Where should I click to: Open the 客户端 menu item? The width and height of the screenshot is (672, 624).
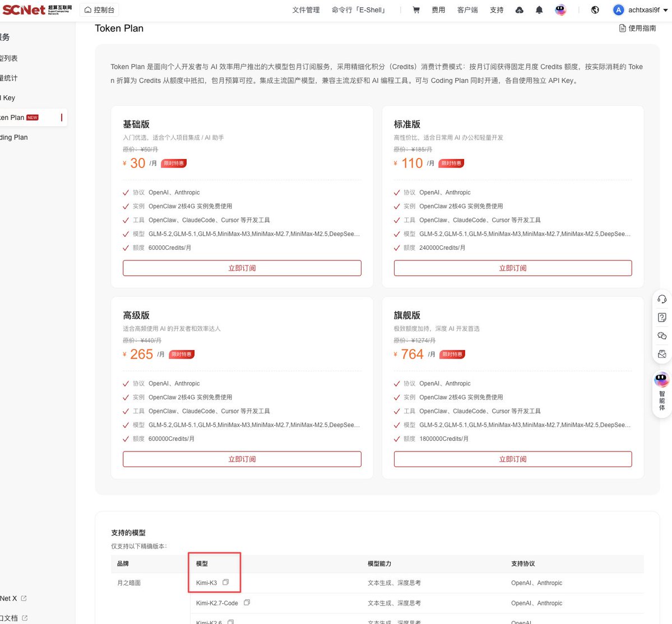[467, 10]
